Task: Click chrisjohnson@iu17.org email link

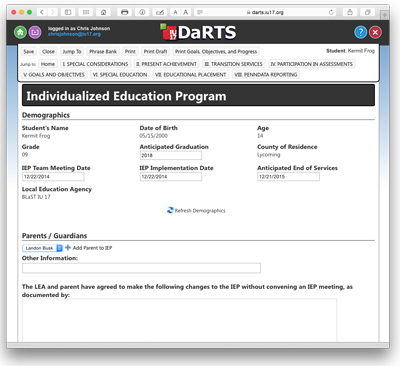Action: [x=74, y=34]
